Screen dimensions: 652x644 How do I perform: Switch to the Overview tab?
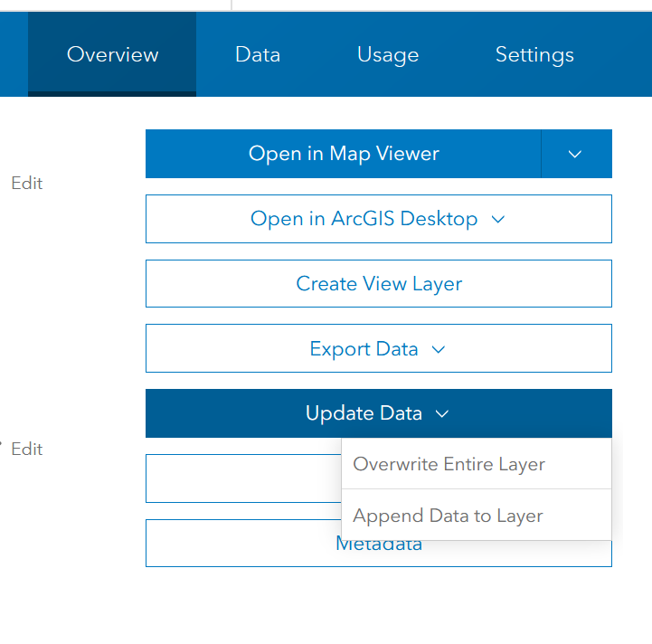112,54
